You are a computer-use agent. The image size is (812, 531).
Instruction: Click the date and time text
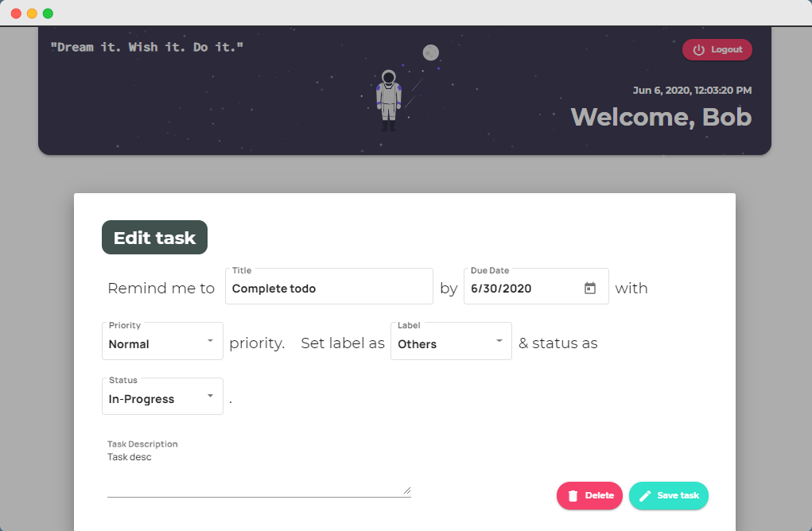[692, 90]
